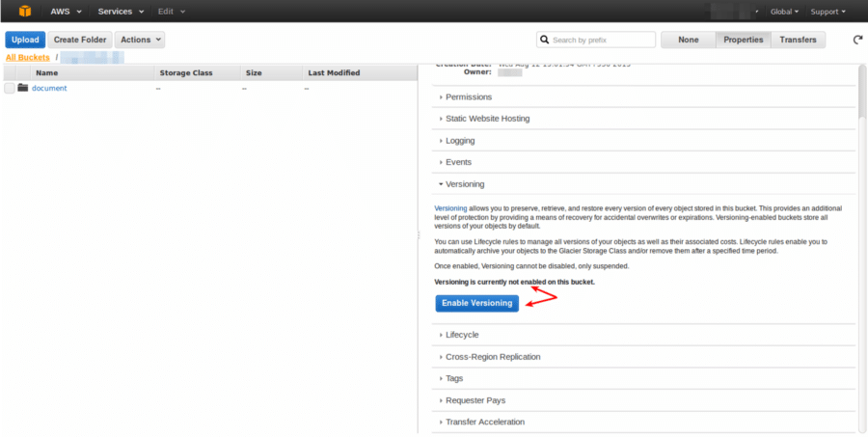Focus the Search by prefix field
Image resolution: width=868 pixels, height=437 pixels.
(x=596, y=40)
